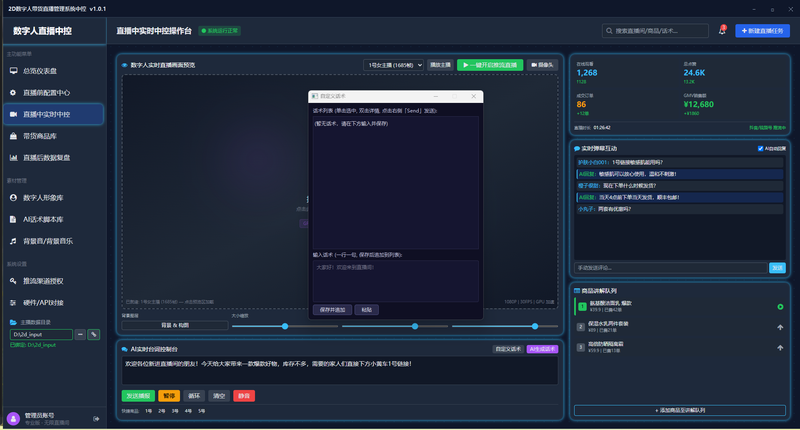Click the chat icon beside AI实时台词控制台
Viewport: 800px width, 430px height.
125,349
